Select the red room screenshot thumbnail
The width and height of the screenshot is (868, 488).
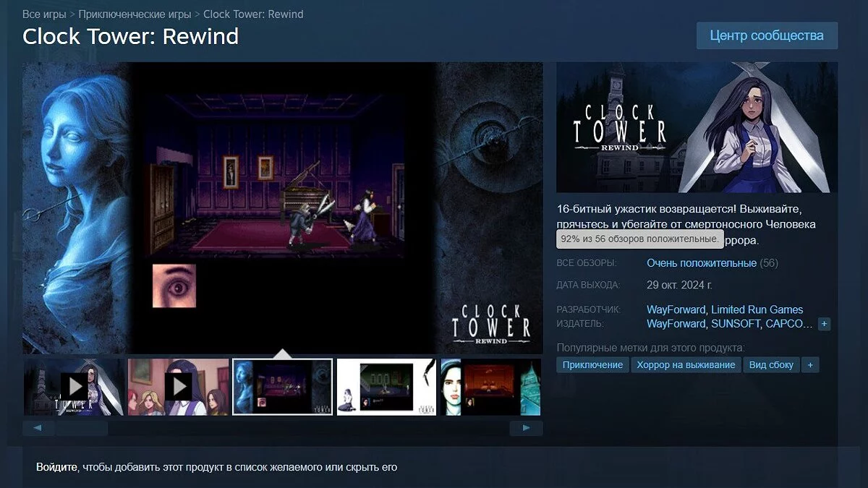(x=490, y=387)
